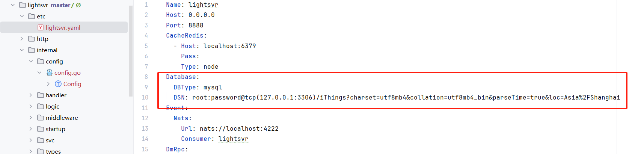Click the lightsvr root folder icon
This screenshot has width=644, height=154.
click(23, 5)
